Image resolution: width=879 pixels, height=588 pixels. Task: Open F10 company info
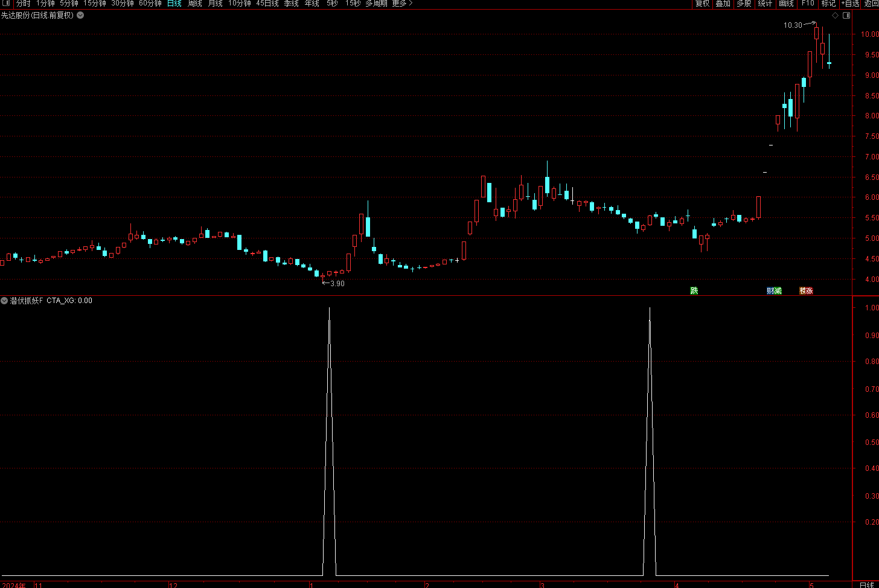(808, 4)
